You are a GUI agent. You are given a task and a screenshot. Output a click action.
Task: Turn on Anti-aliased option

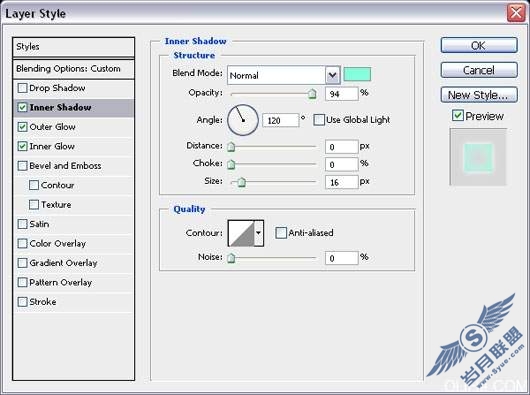click(x=281, y=233)
